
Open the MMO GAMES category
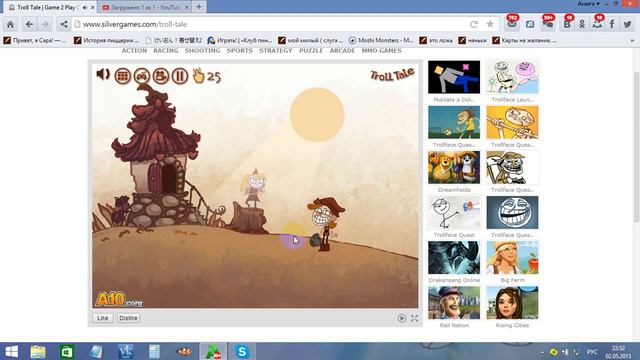tap(381, 51)
